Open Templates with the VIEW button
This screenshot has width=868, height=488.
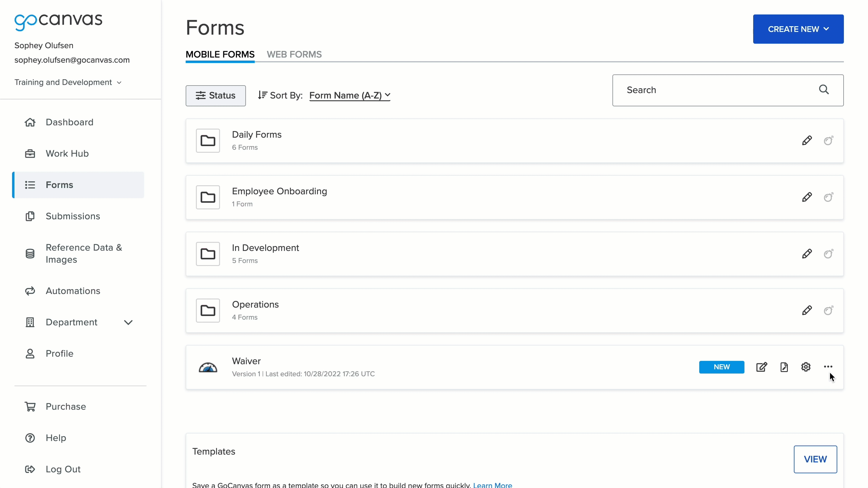click(815, 459)
